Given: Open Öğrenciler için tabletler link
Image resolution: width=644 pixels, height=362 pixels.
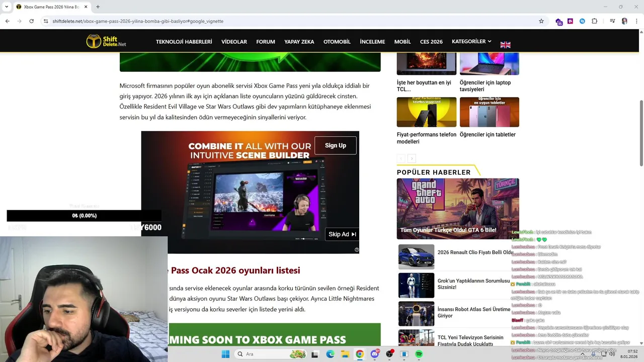Looking at the screenshot, I should coord(488,135).
